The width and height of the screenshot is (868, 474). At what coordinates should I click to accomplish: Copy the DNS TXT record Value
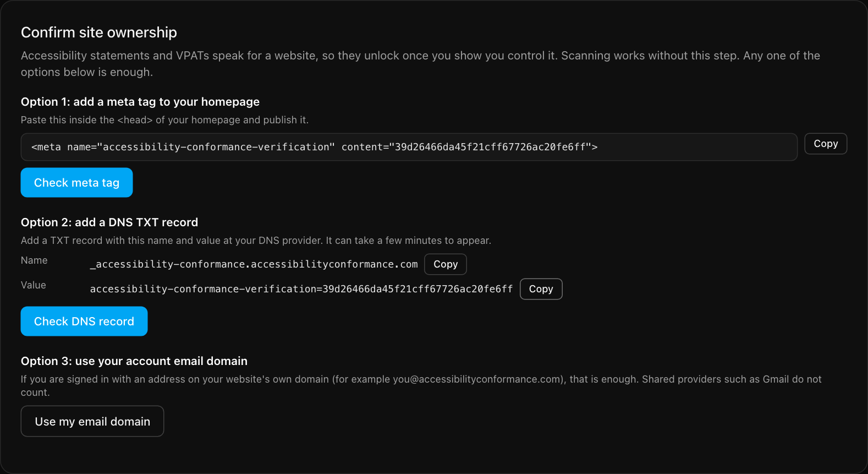pyautogui.click(x=541, y=289)
